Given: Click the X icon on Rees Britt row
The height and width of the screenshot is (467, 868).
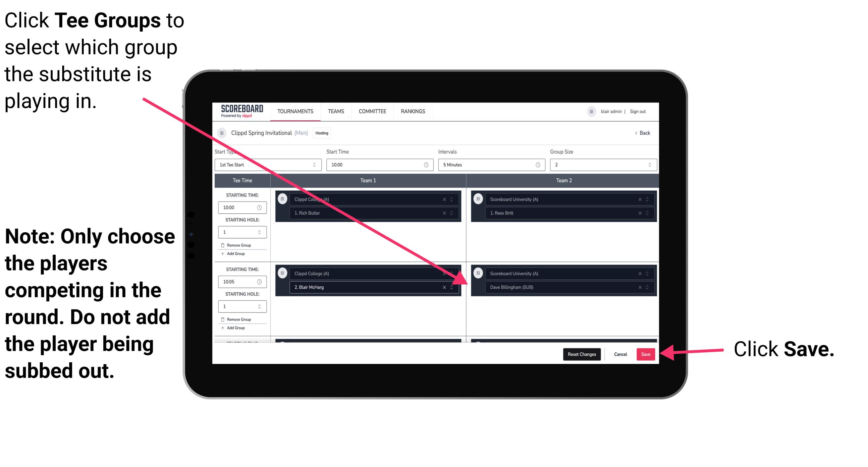Looking at the screenshot, I should (x=640, y=213).
